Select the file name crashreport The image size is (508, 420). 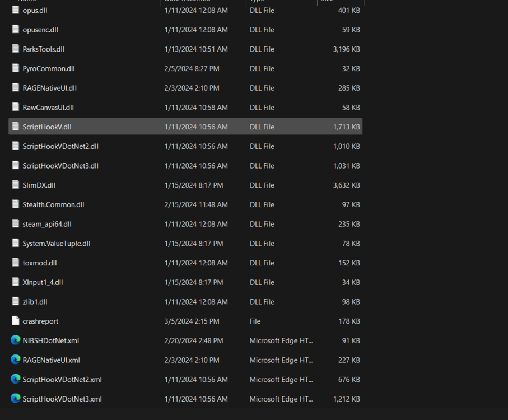coord(40,321)
